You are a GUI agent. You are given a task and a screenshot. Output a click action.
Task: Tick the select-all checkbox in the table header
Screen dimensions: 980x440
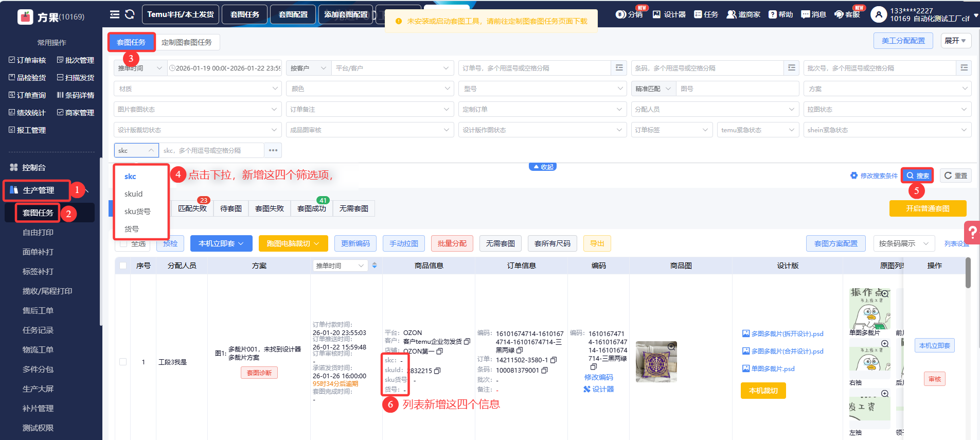123,266
